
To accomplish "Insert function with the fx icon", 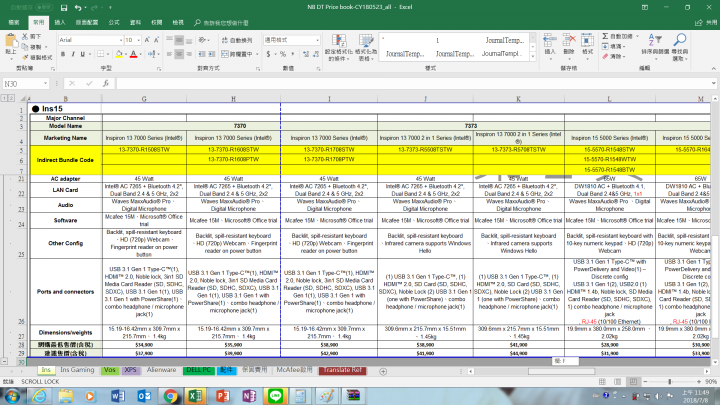I will [106, 84].
